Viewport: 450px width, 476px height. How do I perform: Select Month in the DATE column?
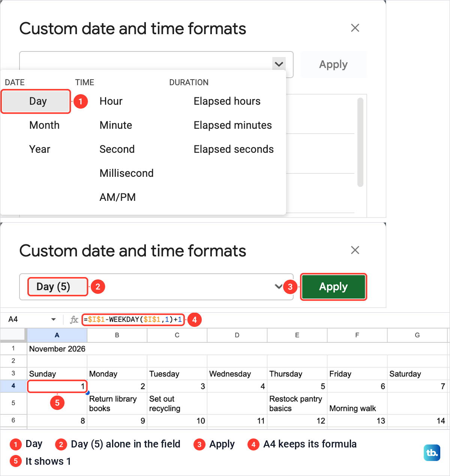click(44, 125)
